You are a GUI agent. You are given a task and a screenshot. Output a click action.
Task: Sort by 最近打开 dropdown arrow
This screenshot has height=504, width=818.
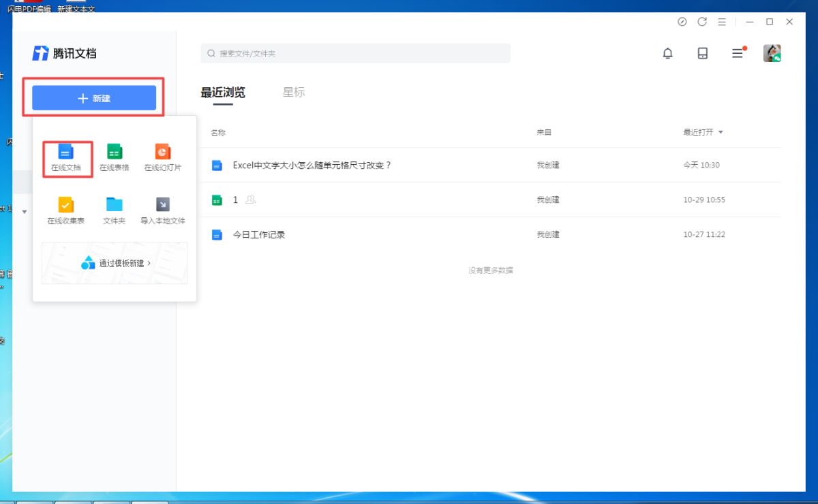point(721,132)
